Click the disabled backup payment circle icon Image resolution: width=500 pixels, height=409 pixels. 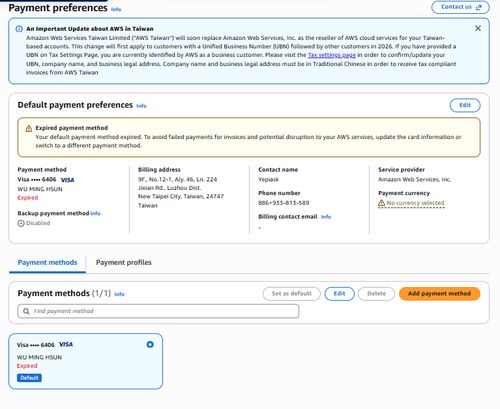(x=21, y=223)
